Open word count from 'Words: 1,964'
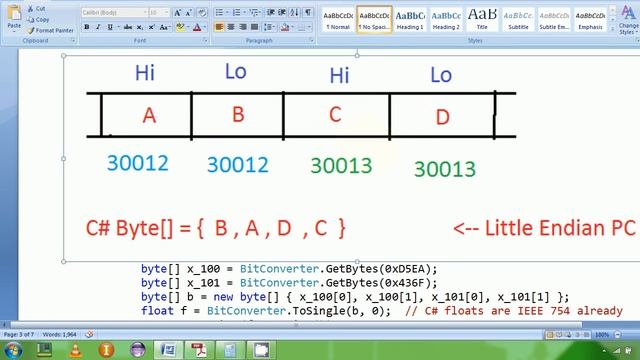This screenshot has height=360, width=640. 60,335
